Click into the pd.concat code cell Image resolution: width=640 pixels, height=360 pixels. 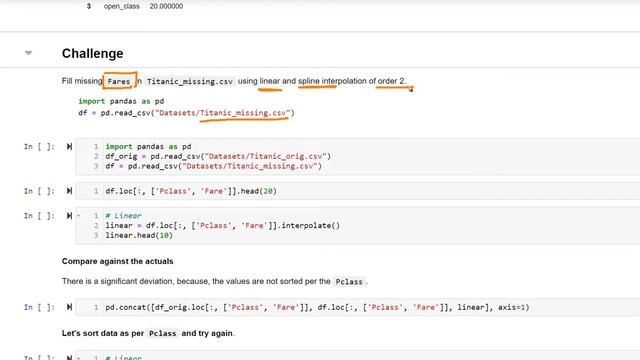[x=359, y=307]
